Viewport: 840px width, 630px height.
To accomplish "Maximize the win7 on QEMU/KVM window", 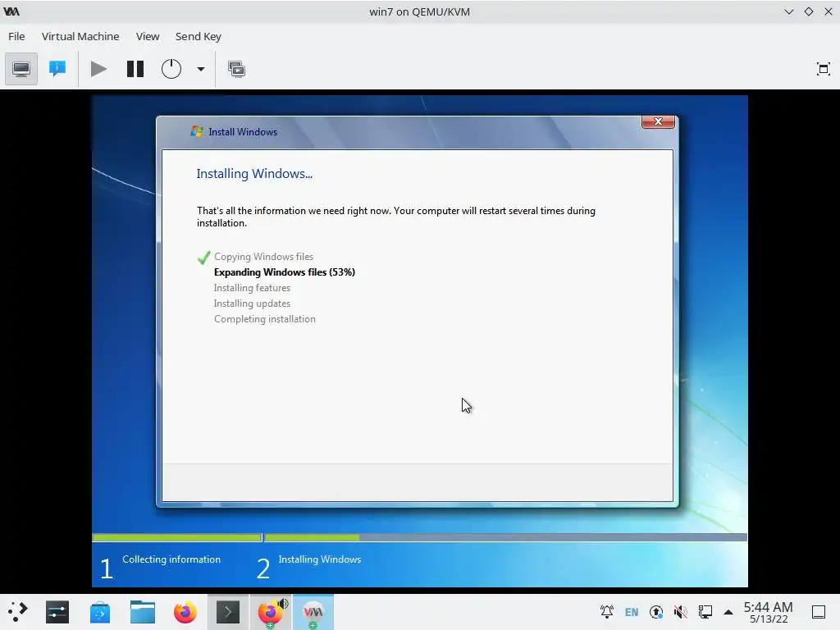I will pyautogui.click(x=808, y=11).
